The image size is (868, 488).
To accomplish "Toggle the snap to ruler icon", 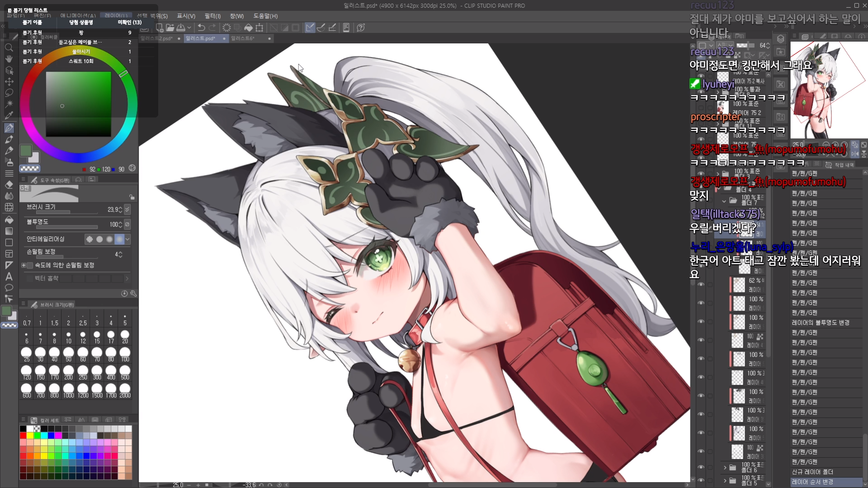I will click(x=310, y=28).
